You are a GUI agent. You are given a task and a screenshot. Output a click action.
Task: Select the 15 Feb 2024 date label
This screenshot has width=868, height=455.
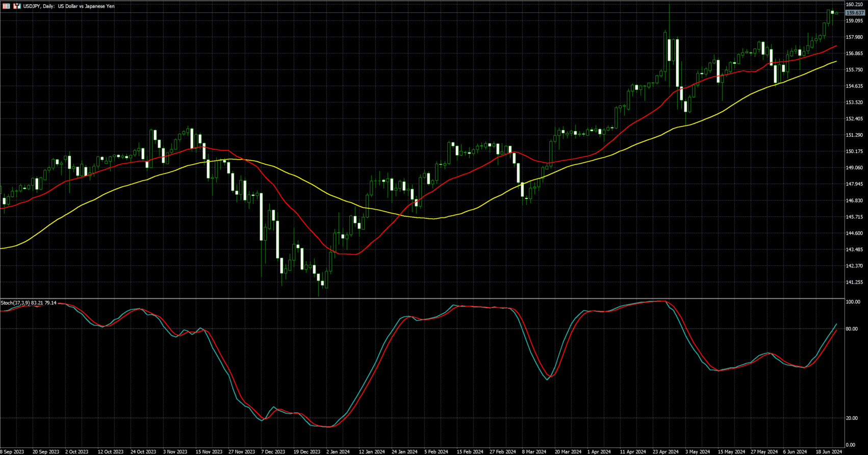470,451
